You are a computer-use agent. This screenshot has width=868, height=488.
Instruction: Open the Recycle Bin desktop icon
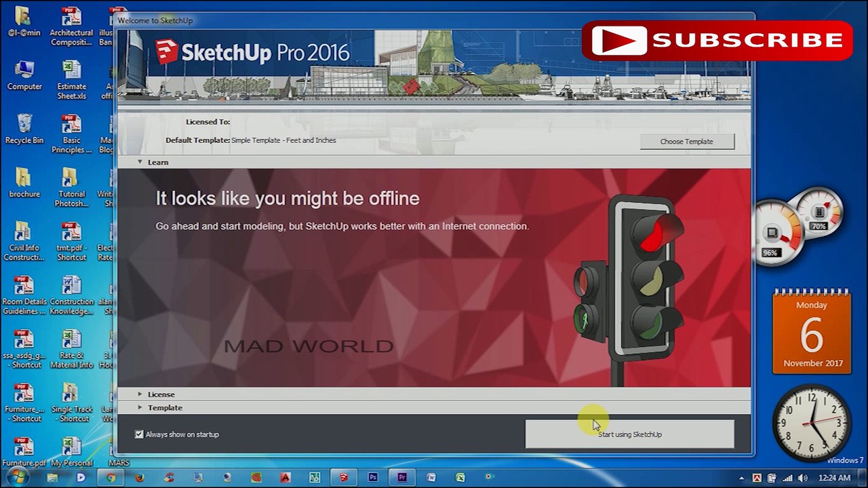24,129
